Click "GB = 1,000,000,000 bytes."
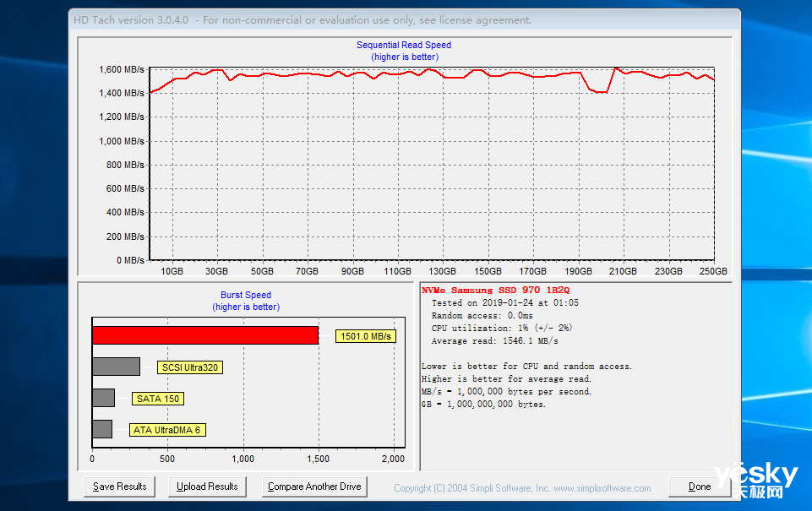Viewport: 812px width, 511px height. click(x=483, y=405)
